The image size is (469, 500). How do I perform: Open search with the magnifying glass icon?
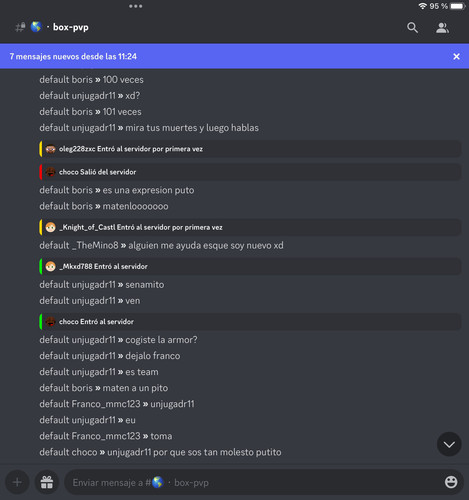pos(412,28)
